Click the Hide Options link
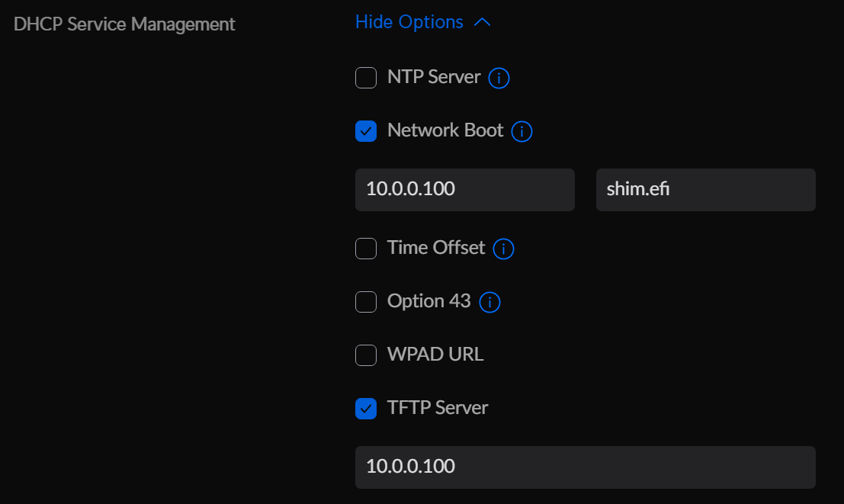Image resolution: width=844 pixels, height=504 pixels. point(409,22)
